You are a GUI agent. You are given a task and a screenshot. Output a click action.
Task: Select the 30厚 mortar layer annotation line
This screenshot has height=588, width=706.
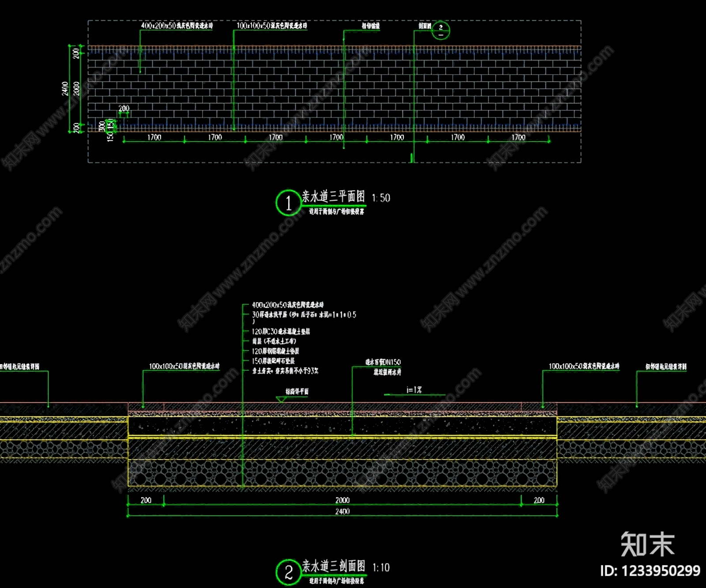(x=304, y=315)
